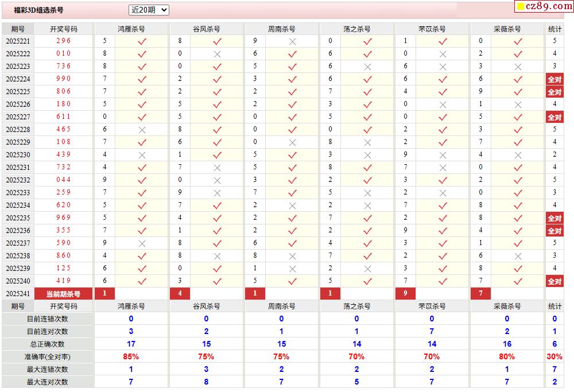574x392 pixels.
Task: Select period number 2025221
Action: pos(18,41)
